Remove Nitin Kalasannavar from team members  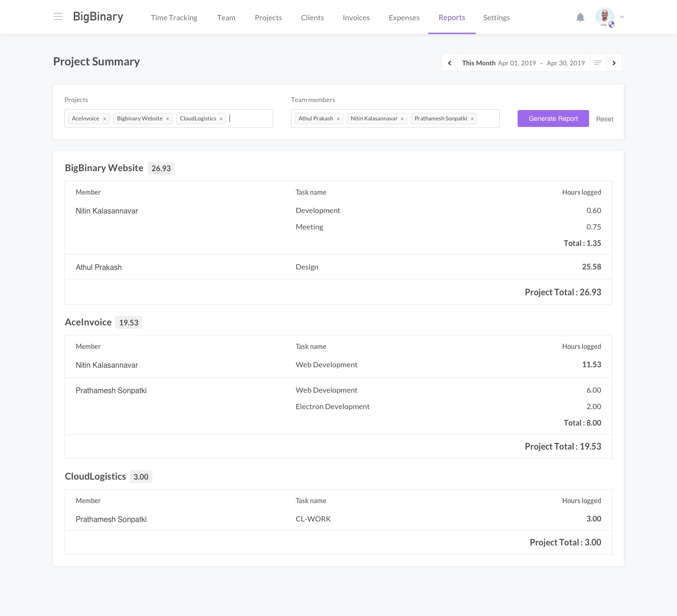click(402, 119)
